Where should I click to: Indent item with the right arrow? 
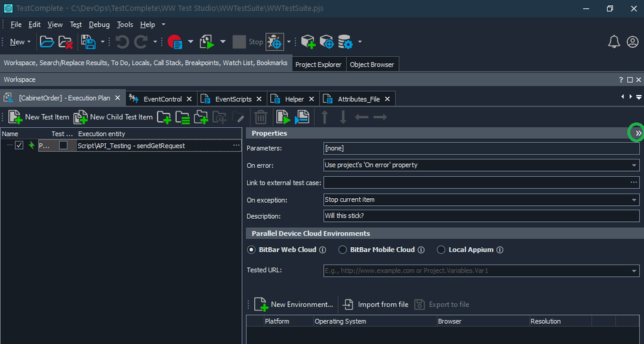pos(380,117)
